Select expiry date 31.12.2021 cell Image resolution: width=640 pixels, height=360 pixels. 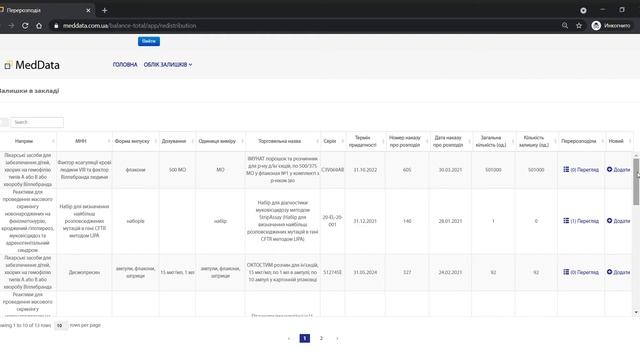click(365, 221)
